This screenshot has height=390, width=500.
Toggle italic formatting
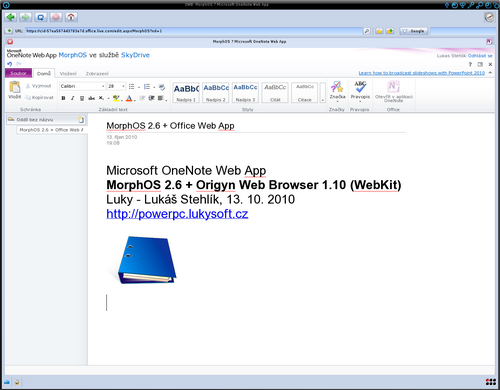(x=72, y=98)
